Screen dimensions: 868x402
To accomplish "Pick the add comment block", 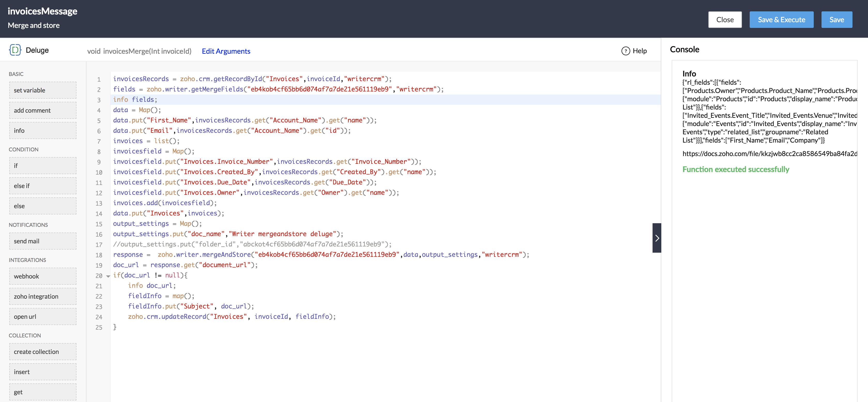I will pos(43,111).
